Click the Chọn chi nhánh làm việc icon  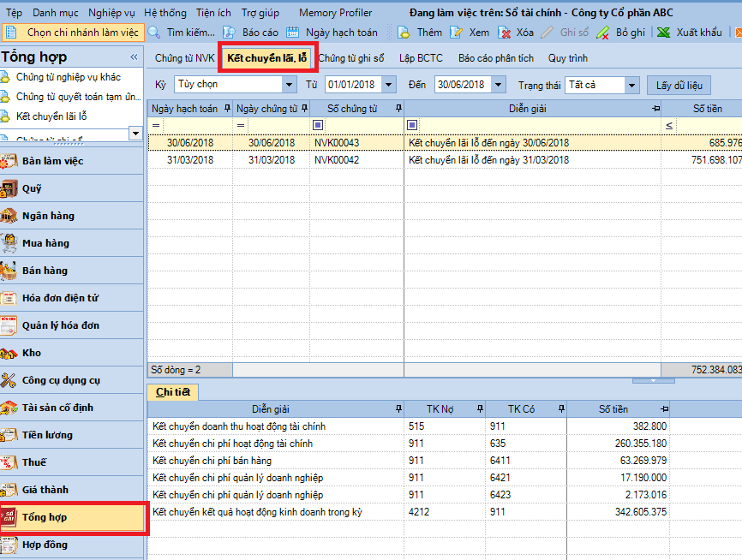point(11,33)
